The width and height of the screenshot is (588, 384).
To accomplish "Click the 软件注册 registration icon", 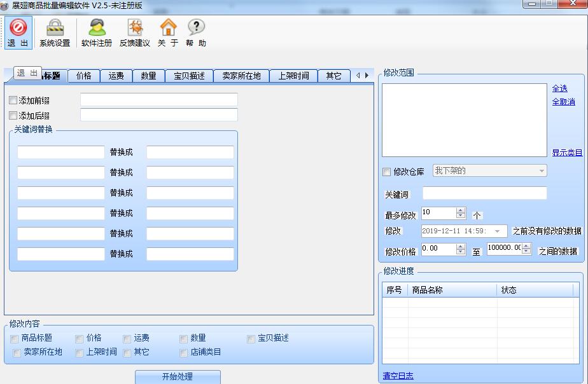I will pos(97,32).
